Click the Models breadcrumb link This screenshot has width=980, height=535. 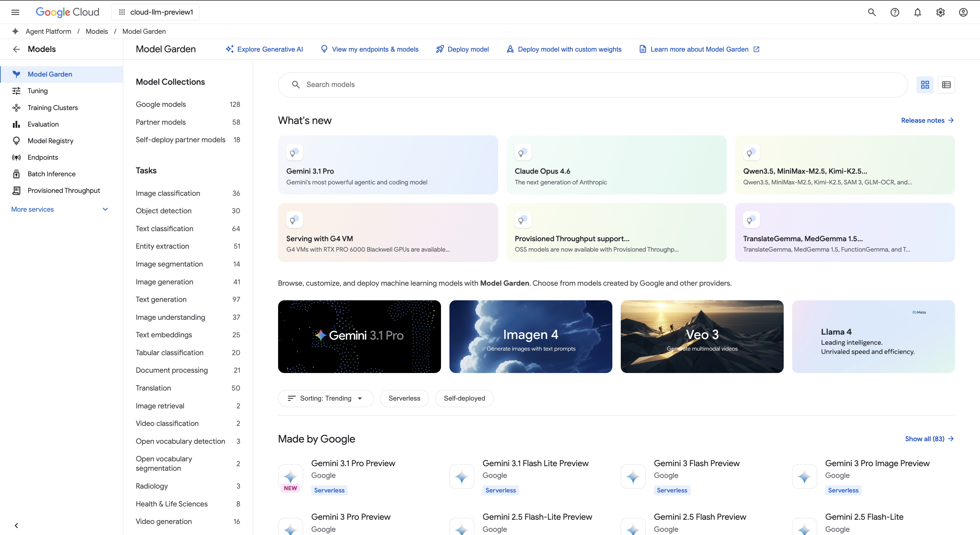click(x=97, y=31)
